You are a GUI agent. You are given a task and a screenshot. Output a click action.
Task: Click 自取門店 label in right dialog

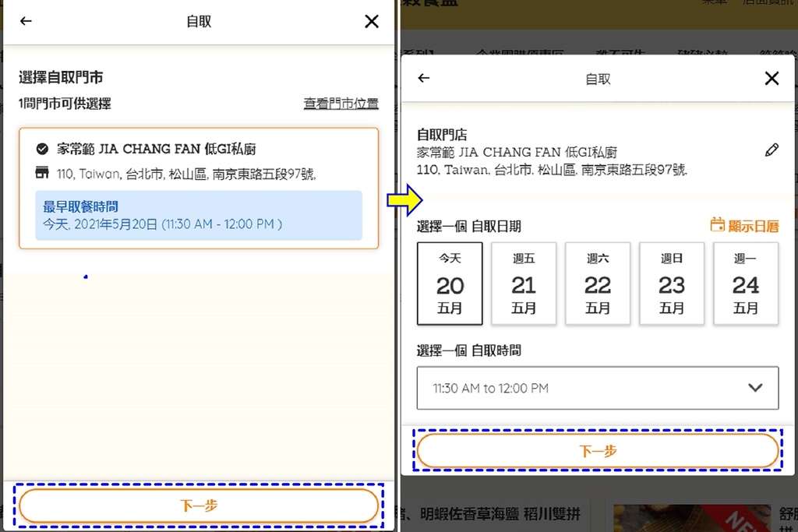pyautogui.click(x=442, y=135)
